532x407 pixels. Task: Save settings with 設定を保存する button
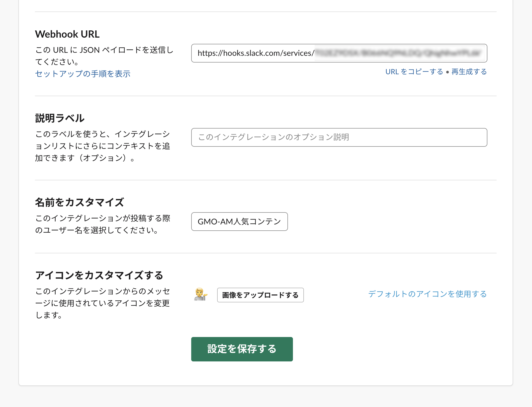pos(242,349)
